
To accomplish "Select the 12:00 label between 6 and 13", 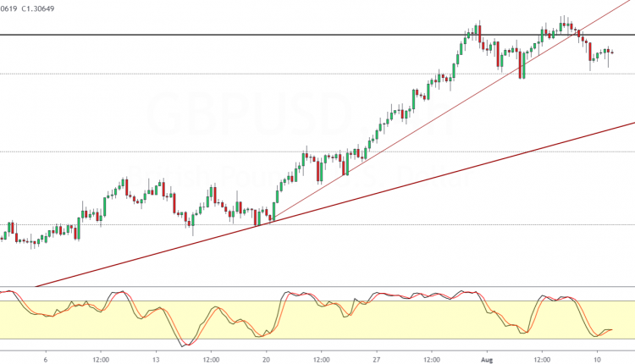I will tap(101, 360).
